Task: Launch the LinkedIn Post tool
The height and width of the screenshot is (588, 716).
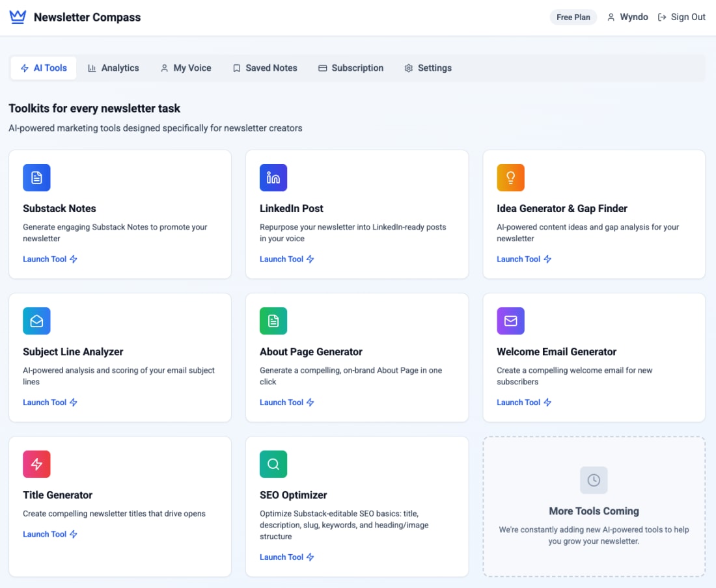Action: pos(287,259)
